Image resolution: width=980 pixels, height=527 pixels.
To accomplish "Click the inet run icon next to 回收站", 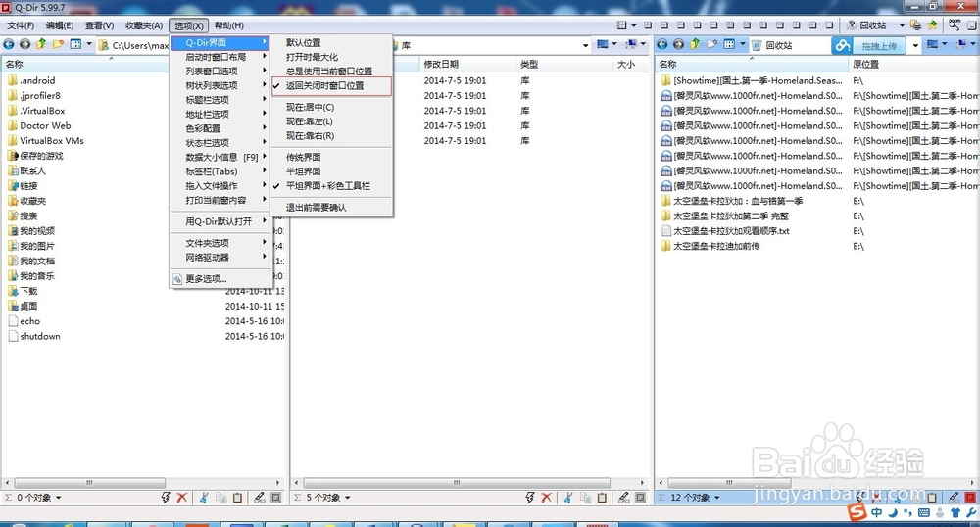I will (852, 25).
